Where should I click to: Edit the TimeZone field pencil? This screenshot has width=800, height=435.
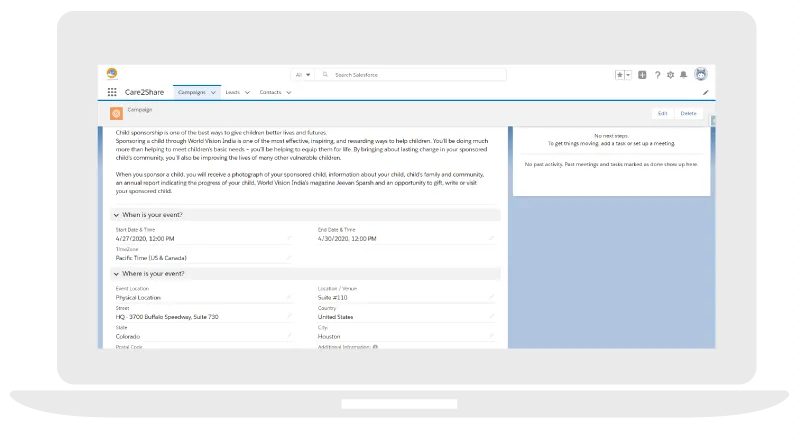pyautogui.click(x=289, y=258)
